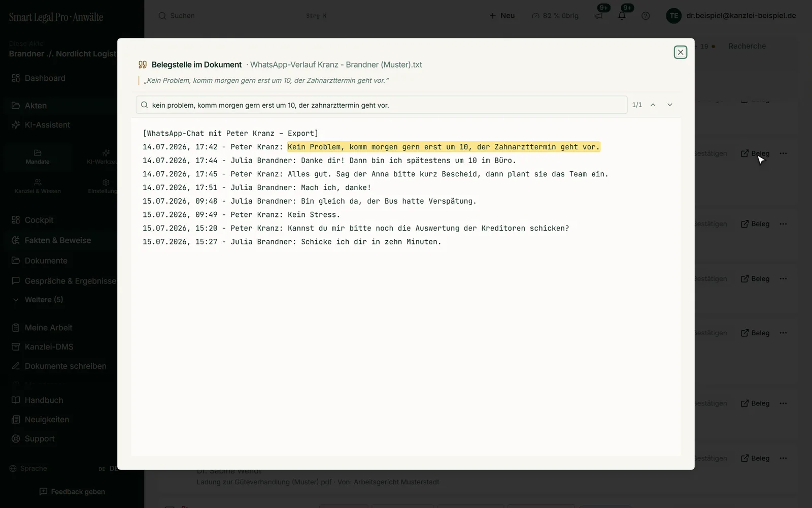Open Akten in the sidebar
This screenshot has height=508, width=812.
[x=36, y=106]
